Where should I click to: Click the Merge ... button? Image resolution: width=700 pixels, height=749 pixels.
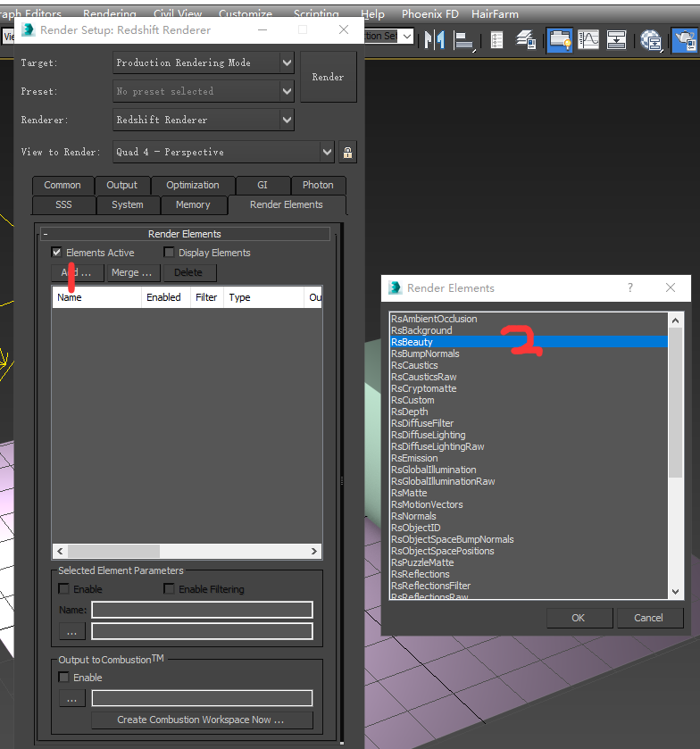(x=134, y=273)
